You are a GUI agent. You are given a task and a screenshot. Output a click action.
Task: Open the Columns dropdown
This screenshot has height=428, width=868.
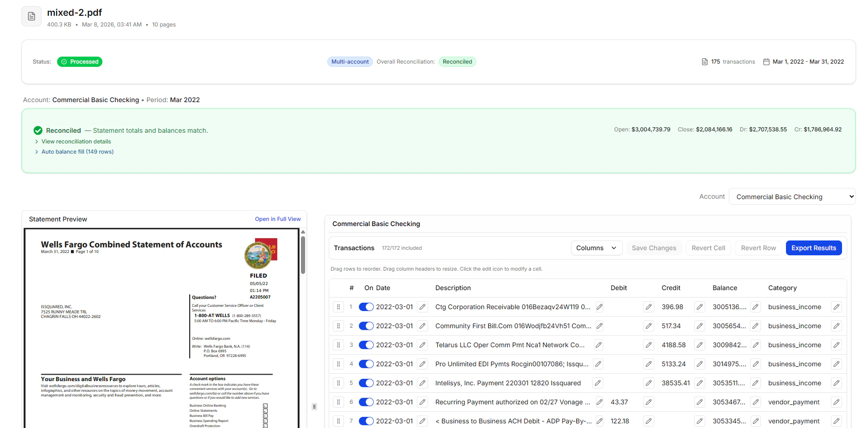596,247
